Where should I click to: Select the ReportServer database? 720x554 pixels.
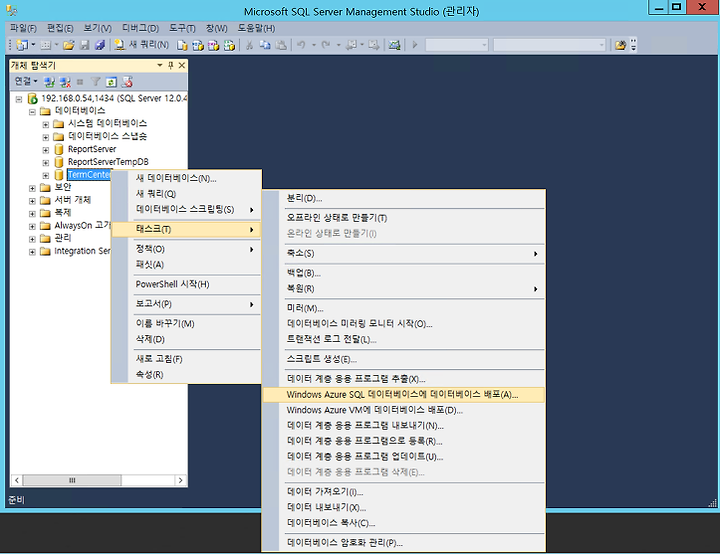[92, 149]
